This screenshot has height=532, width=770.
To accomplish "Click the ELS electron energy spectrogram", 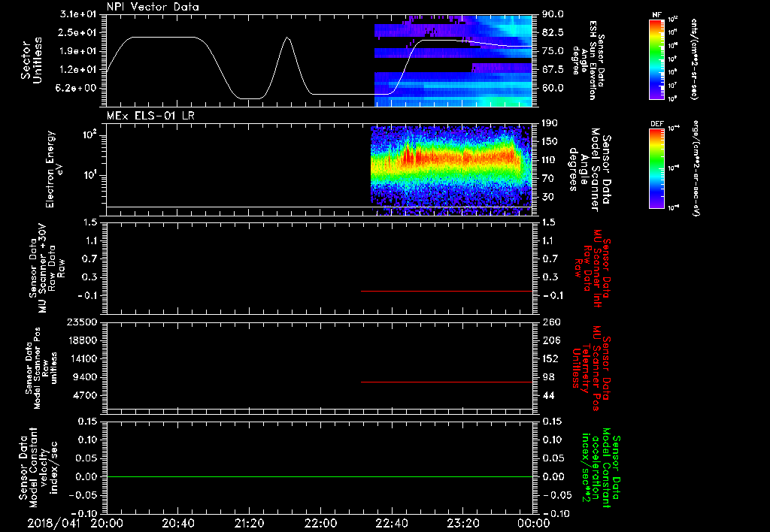I will coord(451,170).
